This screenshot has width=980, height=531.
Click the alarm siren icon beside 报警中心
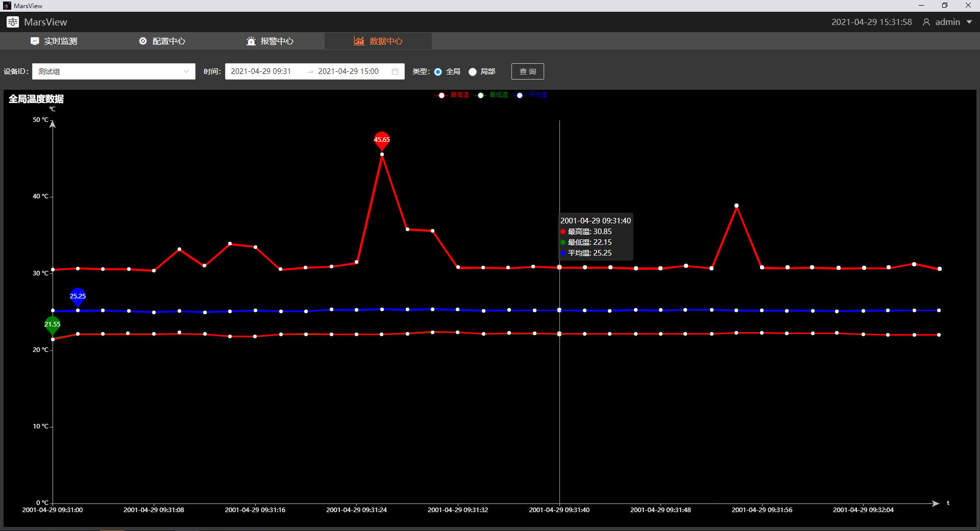pos(251,41)
